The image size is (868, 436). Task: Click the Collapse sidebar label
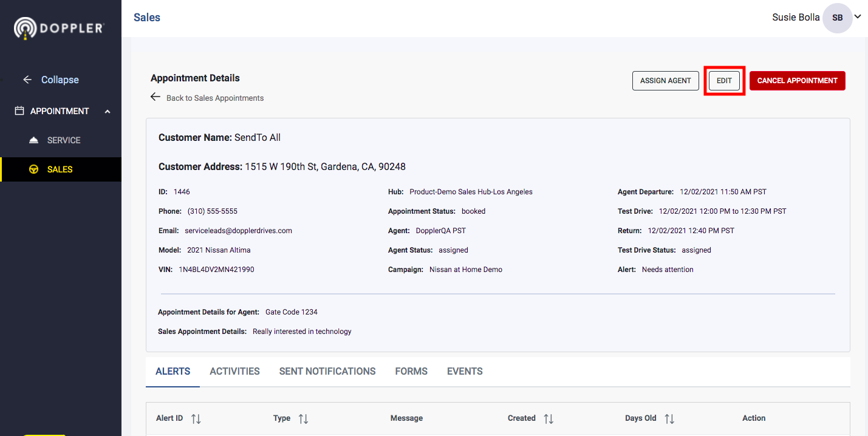[x=60, y=80]
